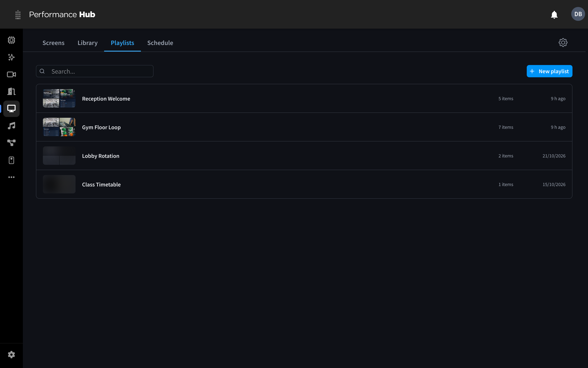
Task: Open the Class Timetable playlist
Action: pyautogui.click(x=304, y=184)
